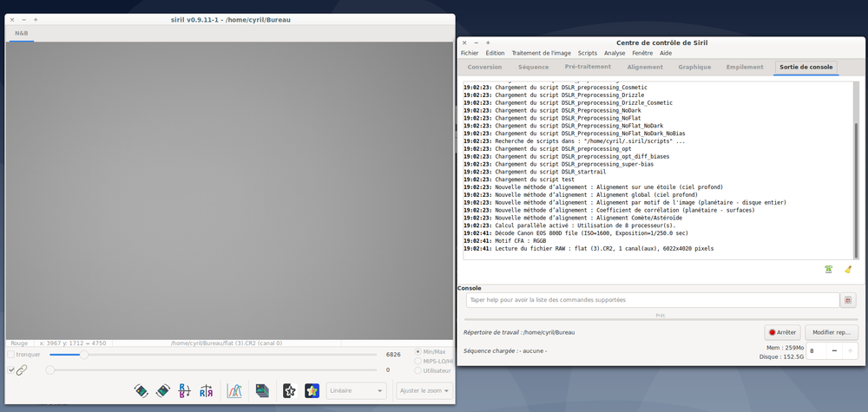Click the Calcul parallèle activé log line

pos(569,226)
